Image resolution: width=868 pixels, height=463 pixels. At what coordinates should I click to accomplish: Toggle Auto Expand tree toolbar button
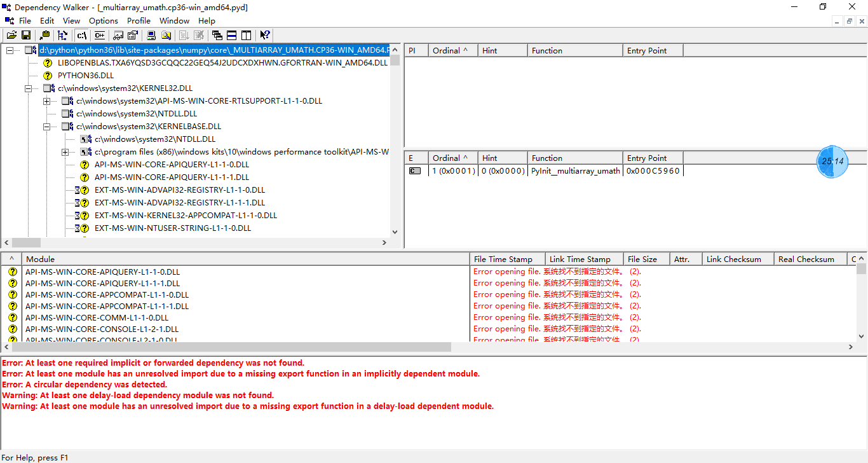pyautogui.click(x=62, y=36)
